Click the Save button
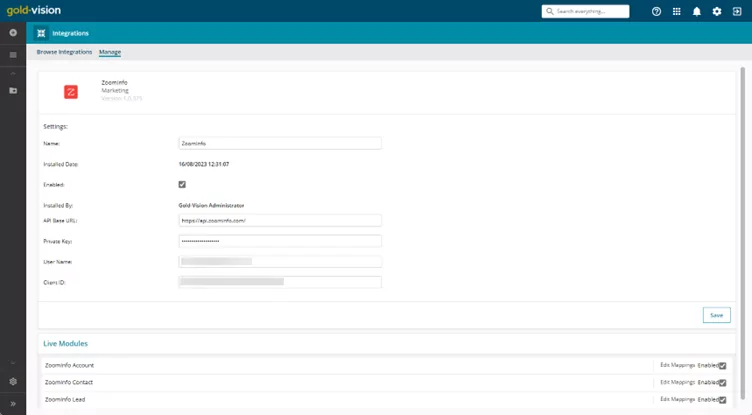This screenshot has height=415, width=752. point(717,315)
